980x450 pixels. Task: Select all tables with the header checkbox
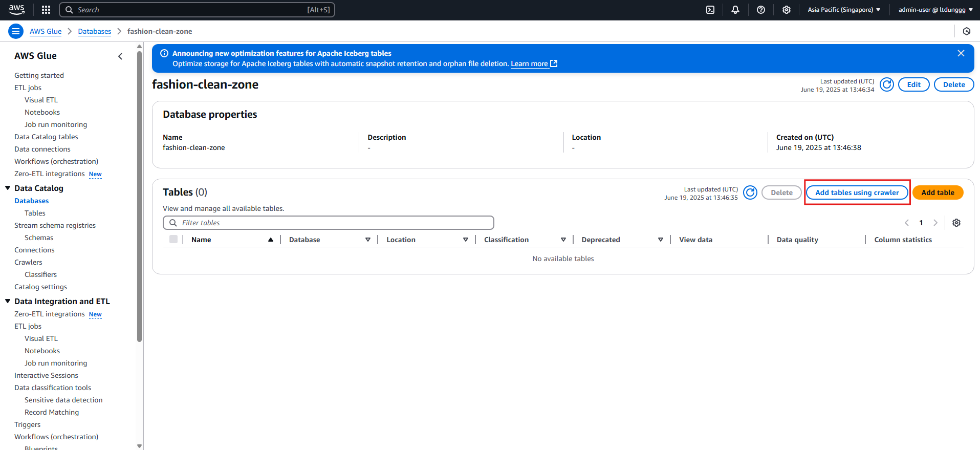(173, 239)
